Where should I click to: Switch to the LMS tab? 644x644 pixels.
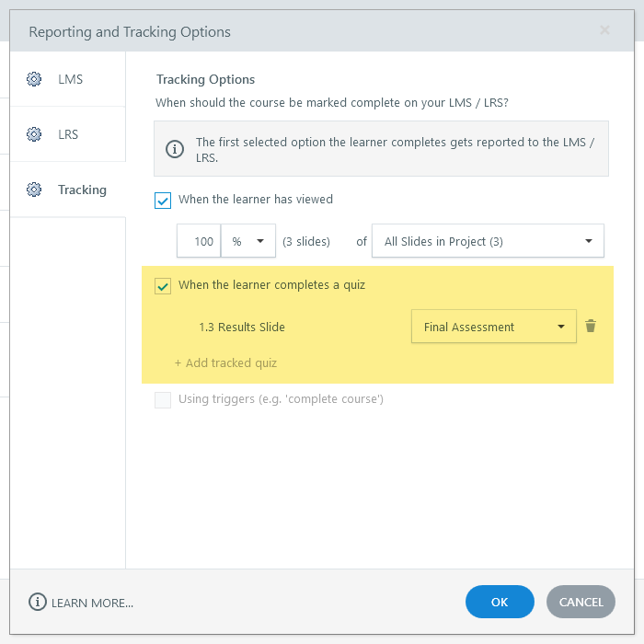tap(69, 79)
